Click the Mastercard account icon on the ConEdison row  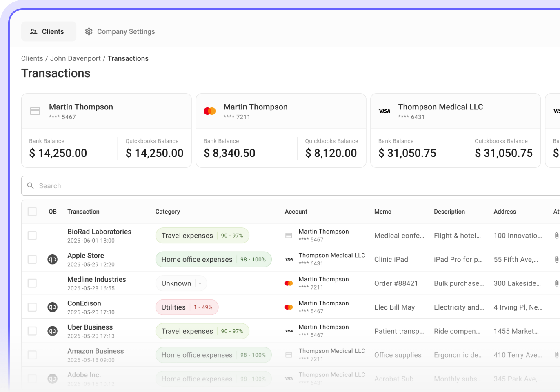289,307
